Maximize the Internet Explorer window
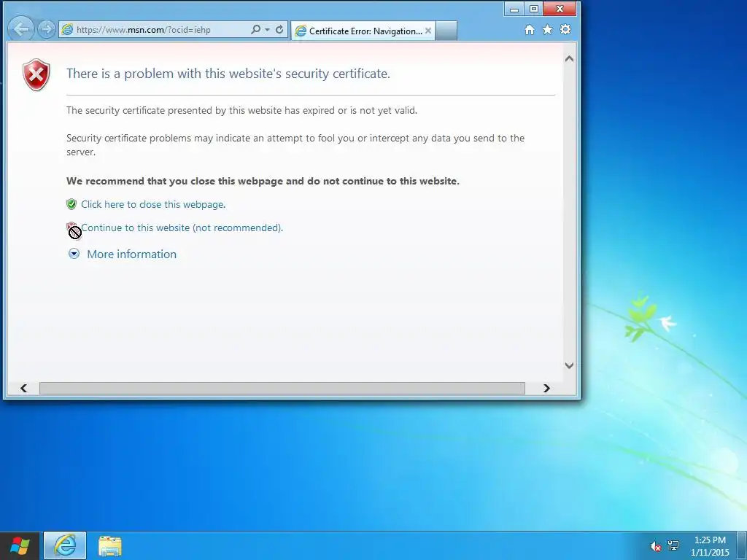 click(x=533, y=9)
